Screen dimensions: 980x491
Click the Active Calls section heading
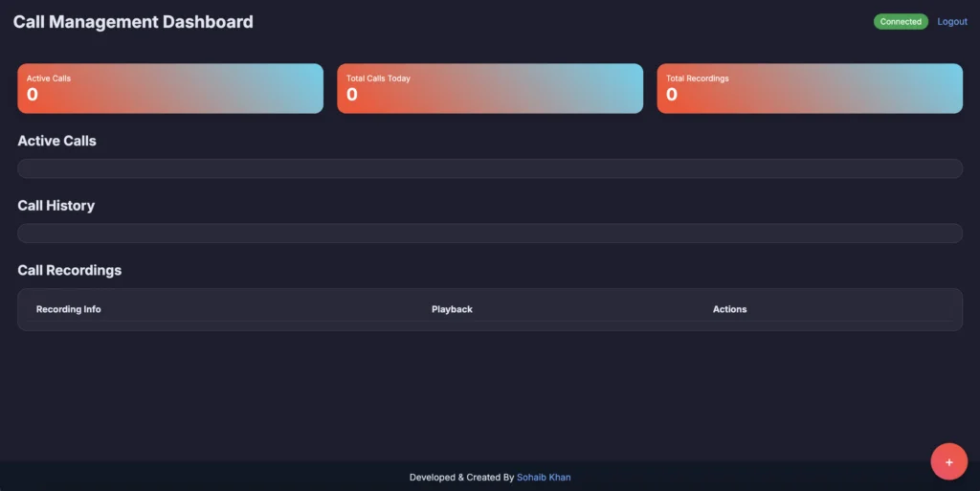pos(57,141)
